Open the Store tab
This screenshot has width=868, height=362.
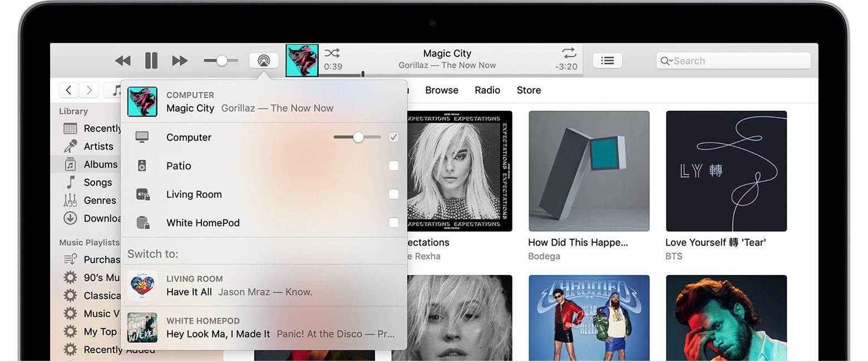[x=529, y=90]
